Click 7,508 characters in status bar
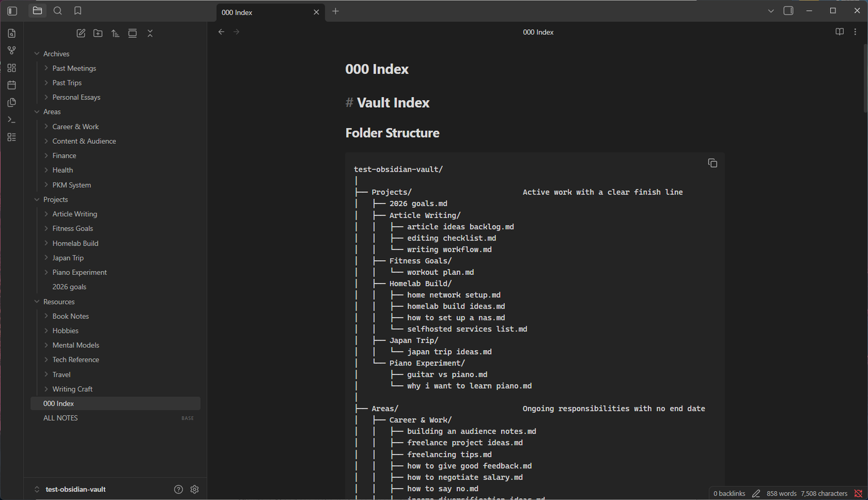Viewport: 868px width, 500px height. 824,493
